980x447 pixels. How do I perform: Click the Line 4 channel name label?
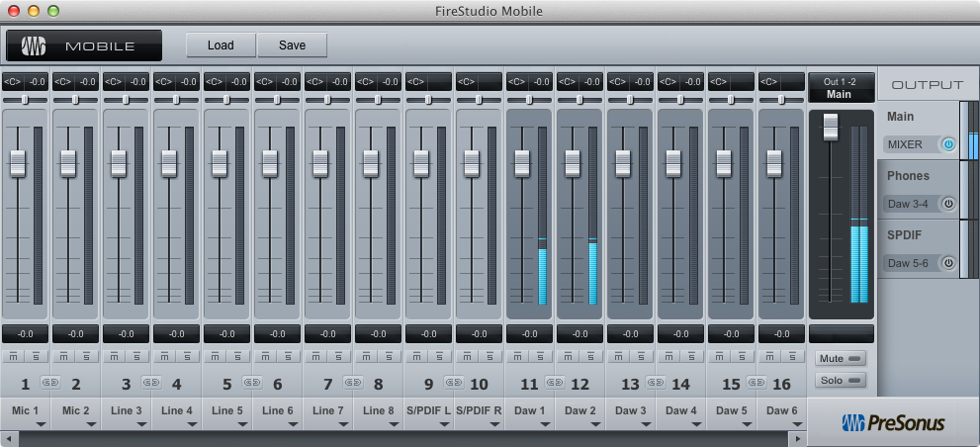pos(177,410)
